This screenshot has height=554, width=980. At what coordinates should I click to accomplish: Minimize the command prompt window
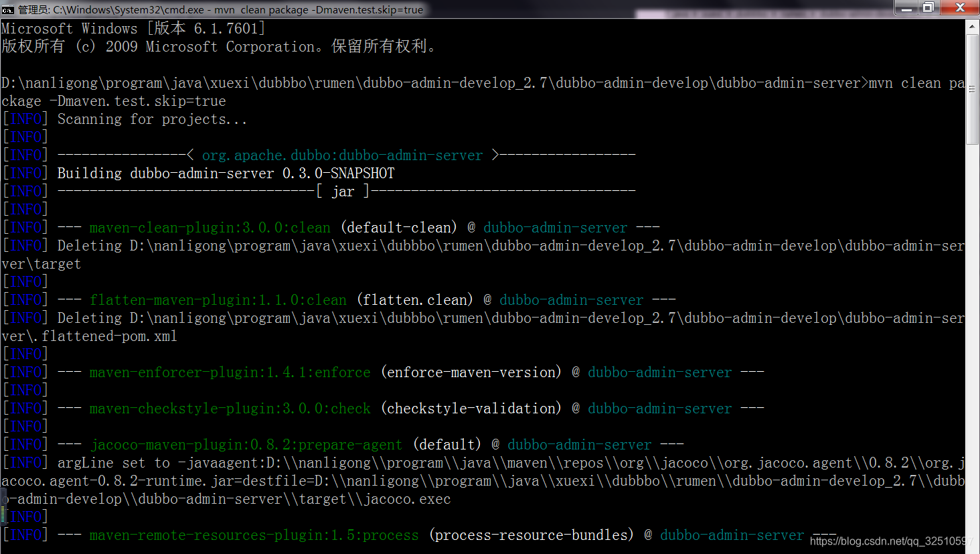(906, 7)
